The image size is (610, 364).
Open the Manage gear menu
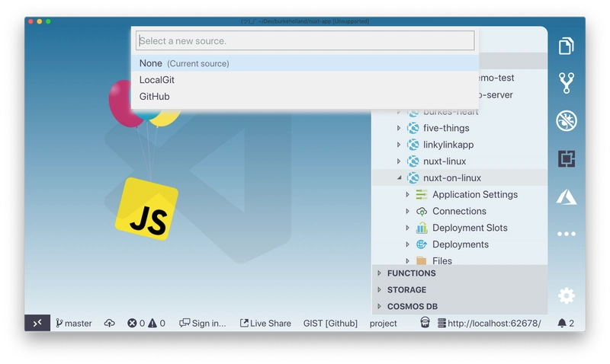pyautogui.click(x=566, y=295)
